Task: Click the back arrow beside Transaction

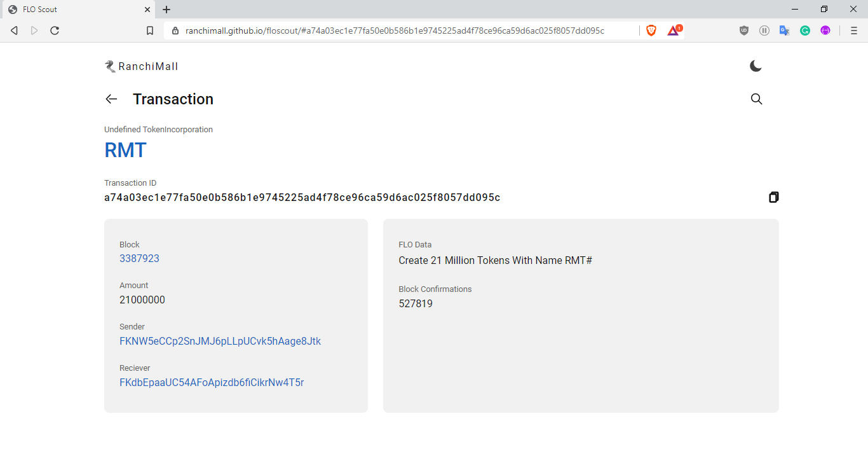Action: tap(111, 99)
